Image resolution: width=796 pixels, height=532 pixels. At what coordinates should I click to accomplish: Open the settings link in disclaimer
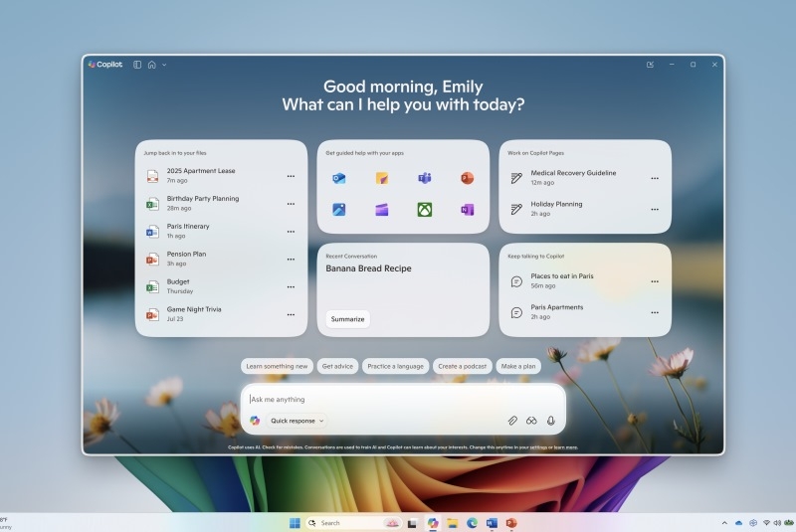coord(537,447)
